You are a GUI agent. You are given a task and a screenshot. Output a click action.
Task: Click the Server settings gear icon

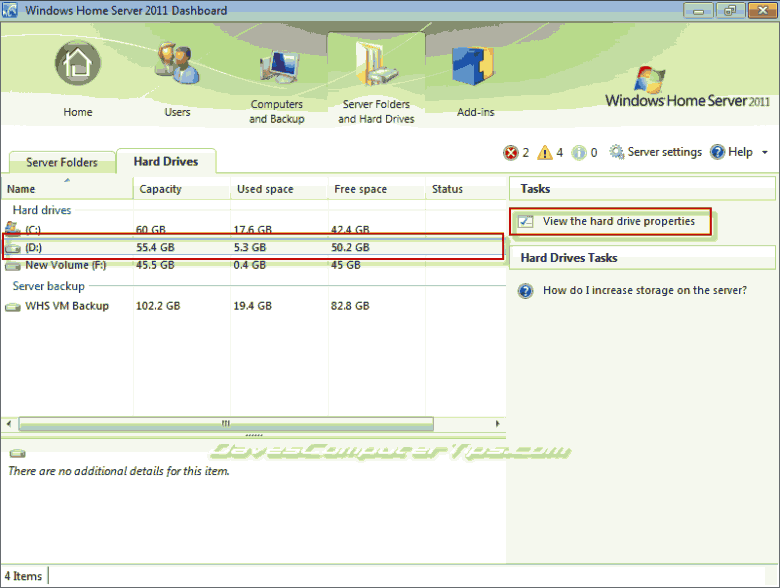(617, 152)
